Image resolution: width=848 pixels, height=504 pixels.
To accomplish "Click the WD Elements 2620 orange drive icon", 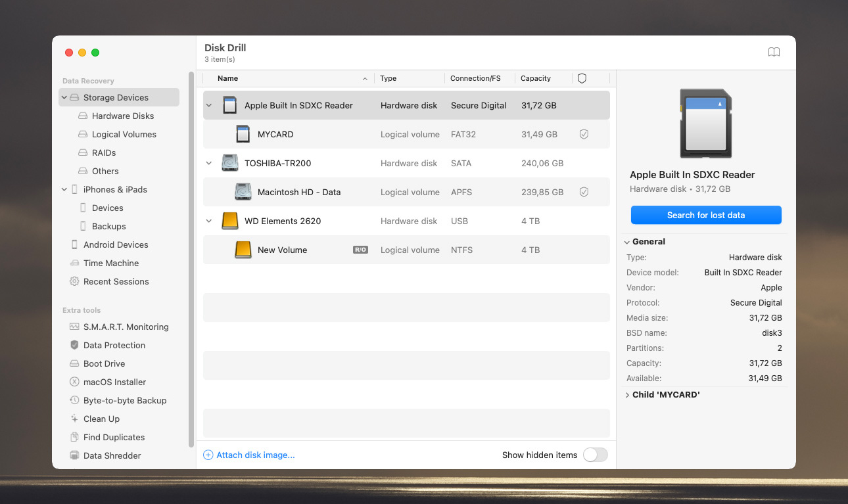I will 229,221.
